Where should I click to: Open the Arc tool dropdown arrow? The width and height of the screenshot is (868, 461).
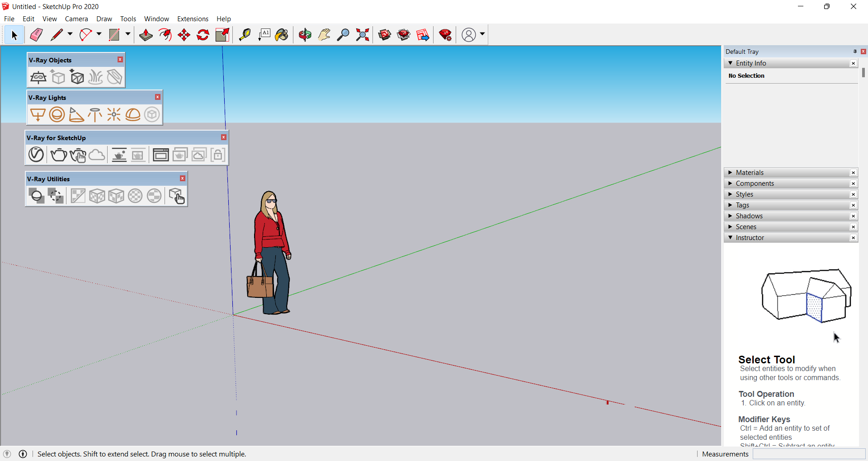99,34
